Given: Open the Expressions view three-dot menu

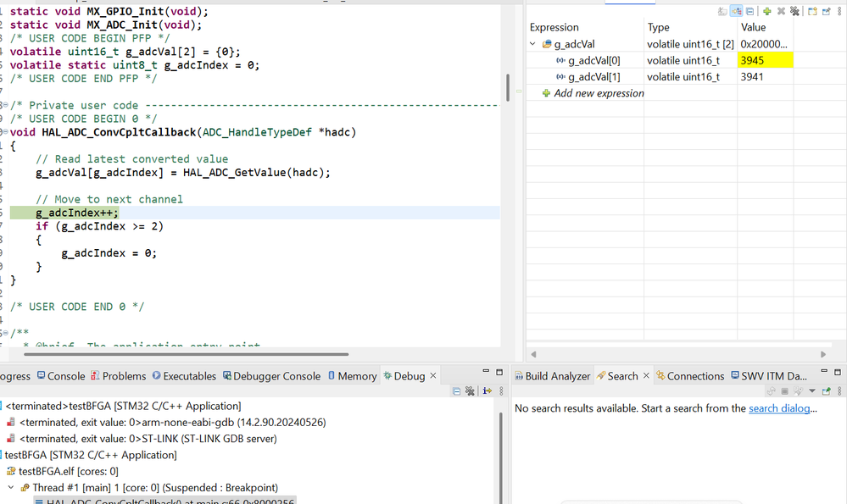Looking at the screenshot, I should point(839,11).
